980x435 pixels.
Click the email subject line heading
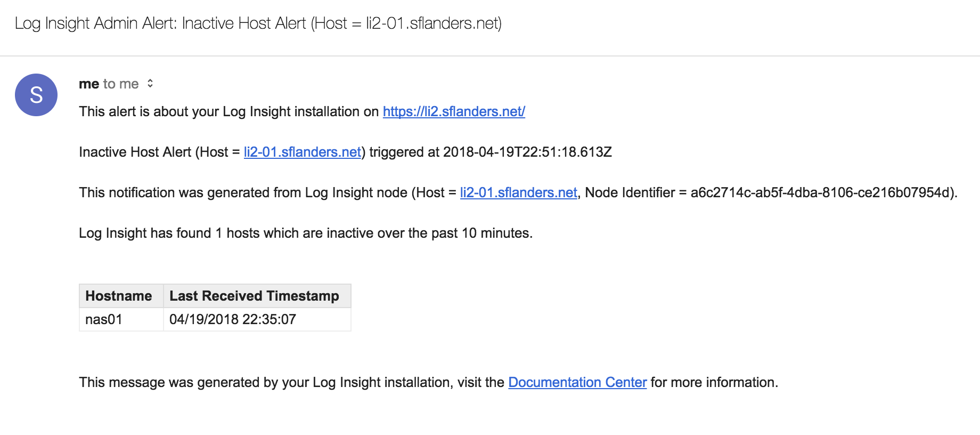pos(258,23)
